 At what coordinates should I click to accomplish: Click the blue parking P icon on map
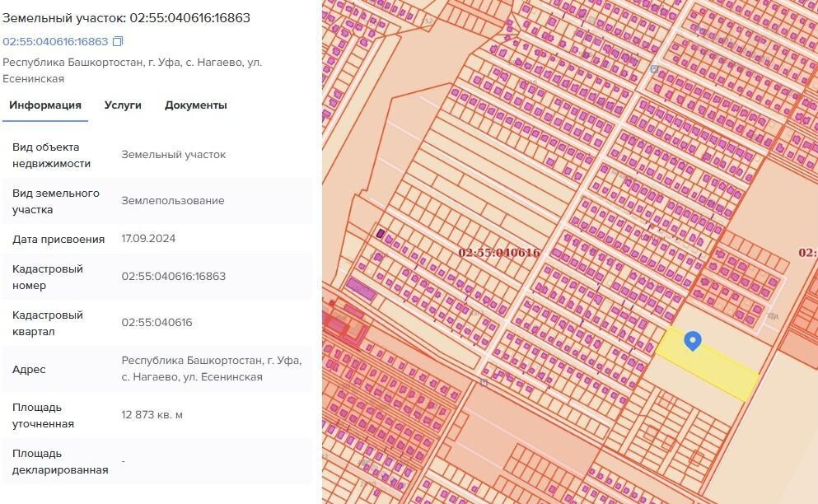tap(654, 70)
